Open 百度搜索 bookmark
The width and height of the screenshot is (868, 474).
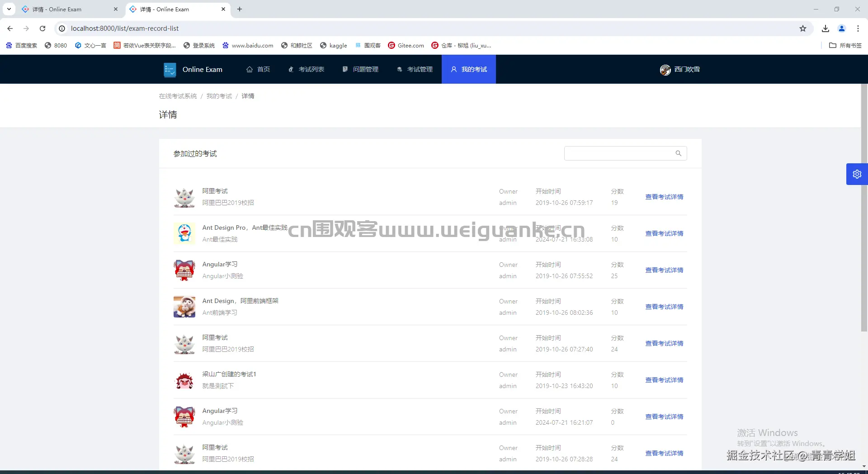[x=22, y=45]
